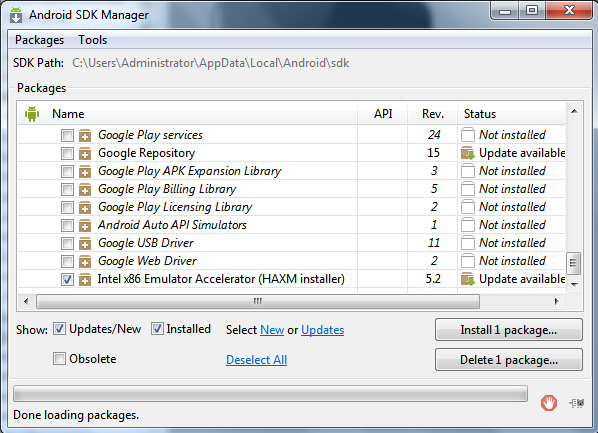Screen dimensions: 598x433
Task: Check the Google Web Driver checkbox
Action: tap(67, 261)
